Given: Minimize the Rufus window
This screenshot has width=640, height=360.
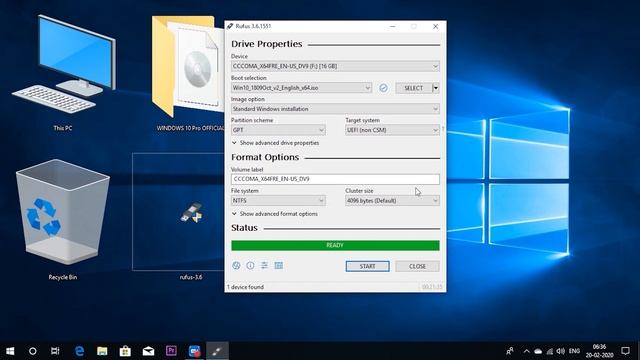Looking at the screenshot, I should pyautogui.click(x=393, y=26).
